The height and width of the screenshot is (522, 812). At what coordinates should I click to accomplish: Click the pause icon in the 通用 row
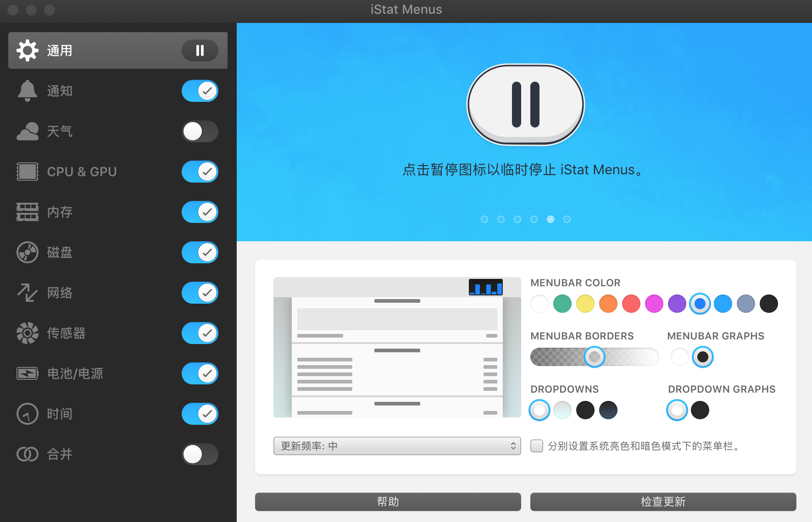click(200, 50)
